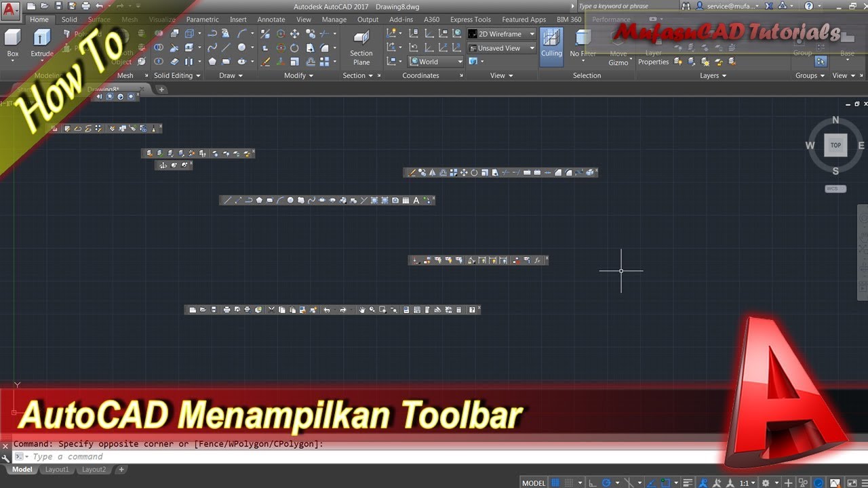Select Move tool in ribbon Modify panel
Viewport: 868px width, 488px height.
[x=294, y=34]
